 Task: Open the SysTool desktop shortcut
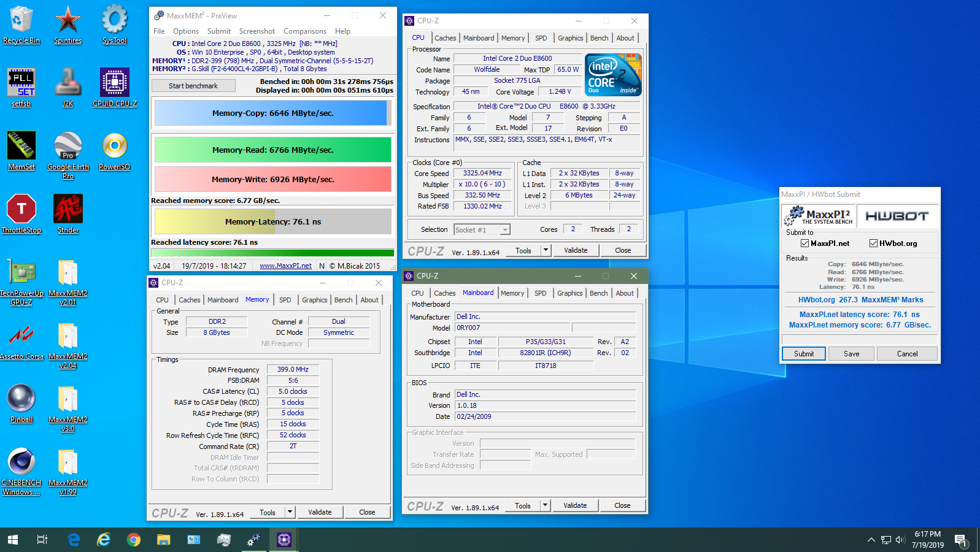point(114,25)
